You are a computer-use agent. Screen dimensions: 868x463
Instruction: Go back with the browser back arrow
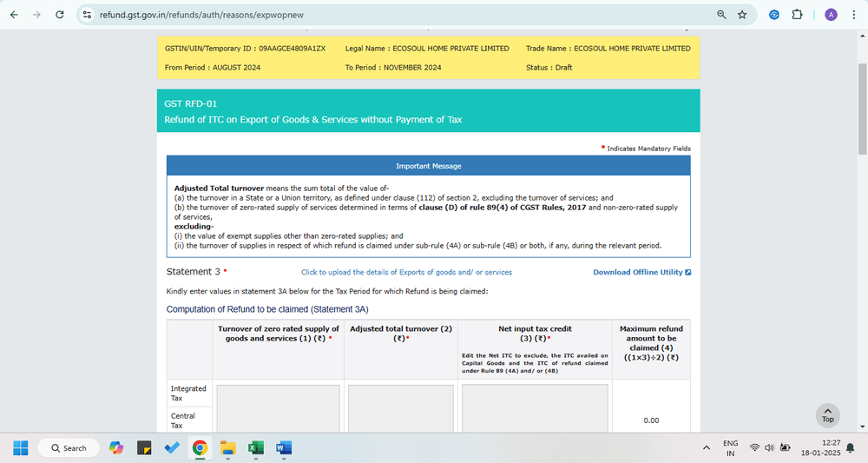click(14, 15)
